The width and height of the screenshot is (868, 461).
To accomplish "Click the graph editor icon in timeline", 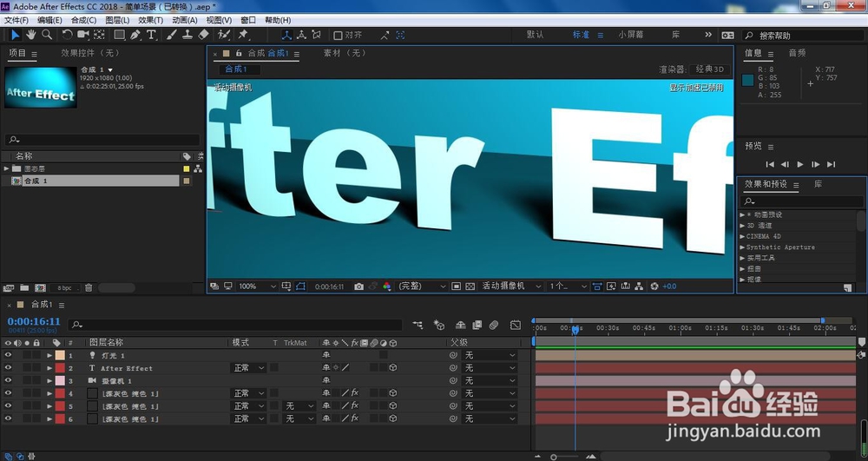I will point(516,325).
